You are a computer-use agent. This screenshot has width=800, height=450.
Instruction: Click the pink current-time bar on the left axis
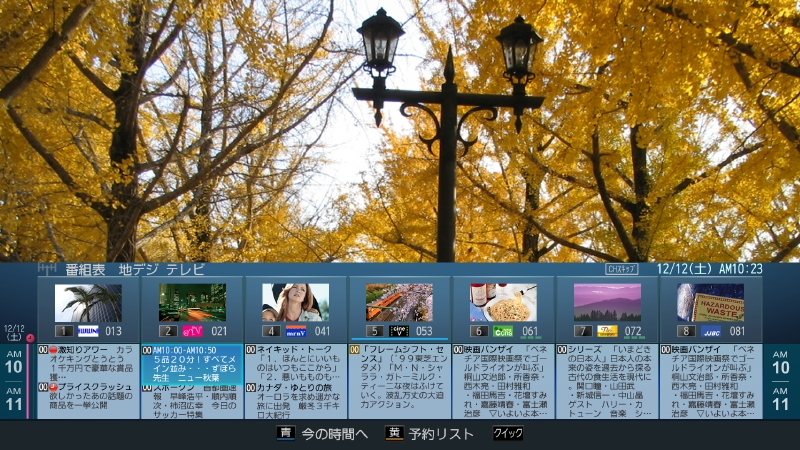point(28,381)
